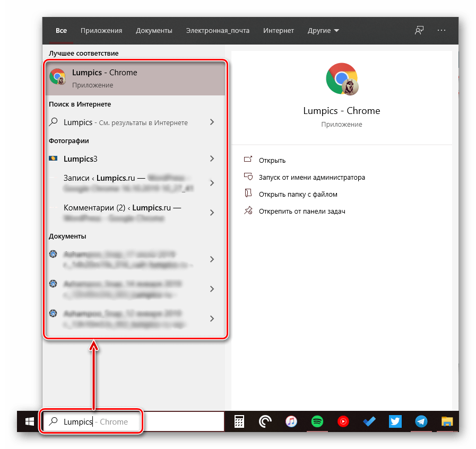Switch to the Приложения tab
This screenshot has height=449, width=476.
tap(101, 31)
